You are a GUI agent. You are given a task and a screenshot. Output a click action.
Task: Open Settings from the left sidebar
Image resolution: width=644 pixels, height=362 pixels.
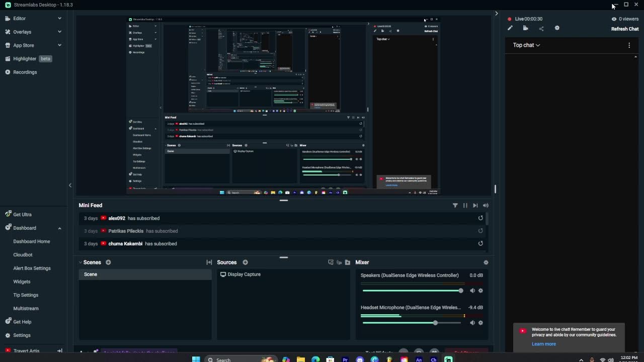[22, 335]
